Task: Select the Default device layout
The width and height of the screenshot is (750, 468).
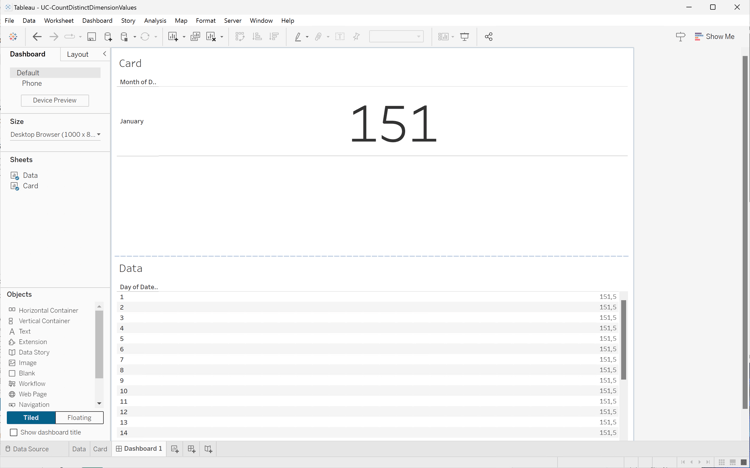Action: point(55,73)
